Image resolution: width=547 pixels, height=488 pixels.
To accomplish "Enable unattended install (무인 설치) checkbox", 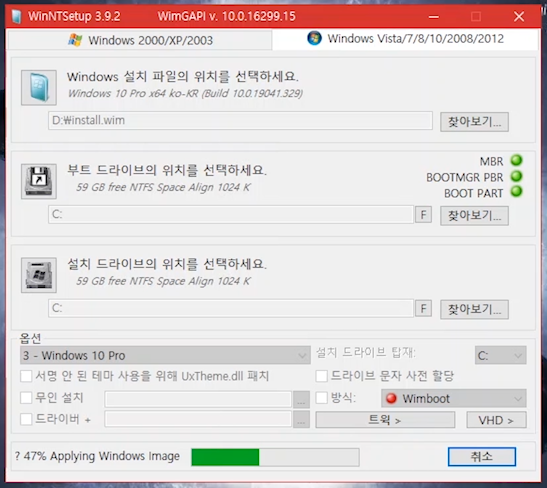I will pos(27,398).
